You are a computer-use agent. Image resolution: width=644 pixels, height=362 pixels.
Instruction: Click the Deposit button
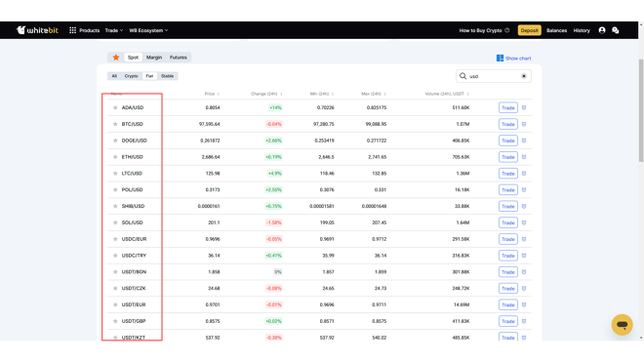[529, 30]
